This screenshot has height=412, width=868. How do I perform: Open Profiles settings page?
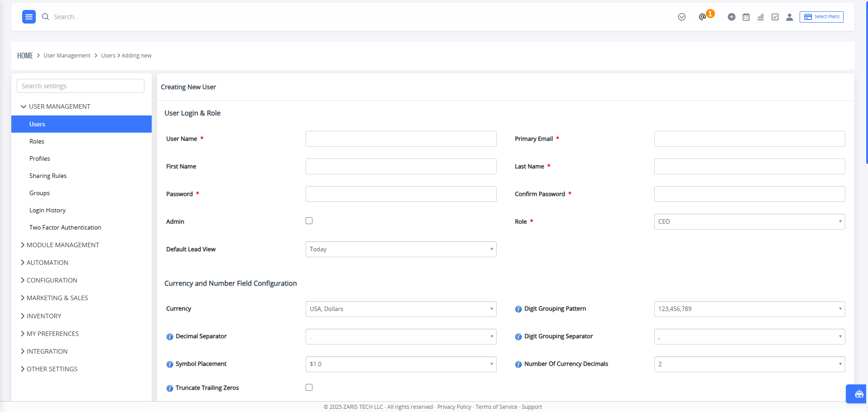[x=40, y=158]
